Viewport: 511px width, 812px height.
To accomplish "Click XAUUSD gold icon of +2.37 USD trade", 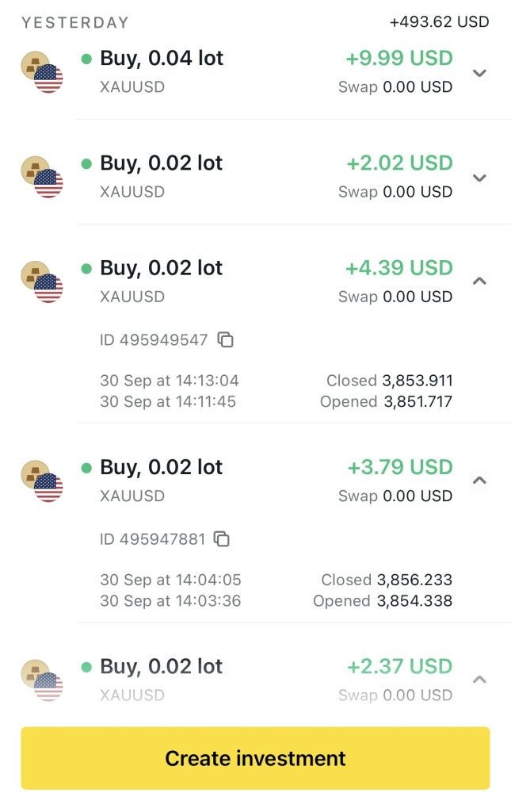I will click(41, 680).
